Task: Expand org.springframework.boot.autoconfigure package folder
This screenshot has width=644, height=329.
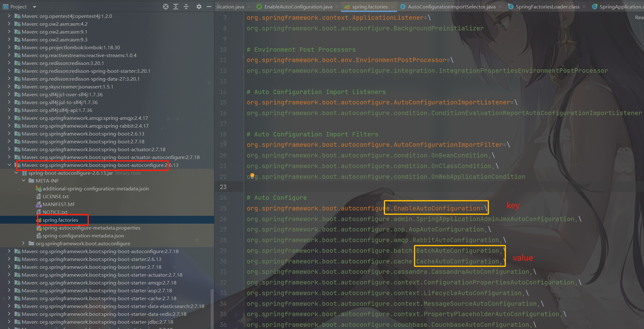Action: click(x=24, y=243)
